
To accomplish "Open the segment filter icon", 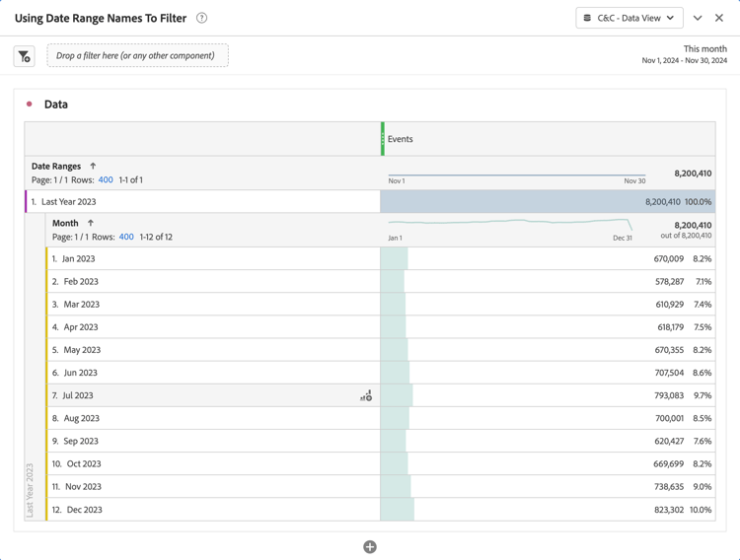I will (x=25, y=56).
